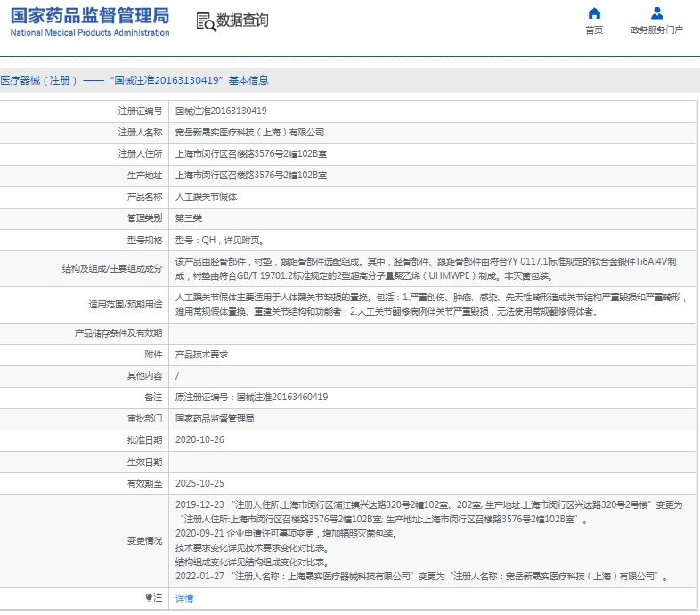Click the small bullet icon beside 注

[149, 597]
